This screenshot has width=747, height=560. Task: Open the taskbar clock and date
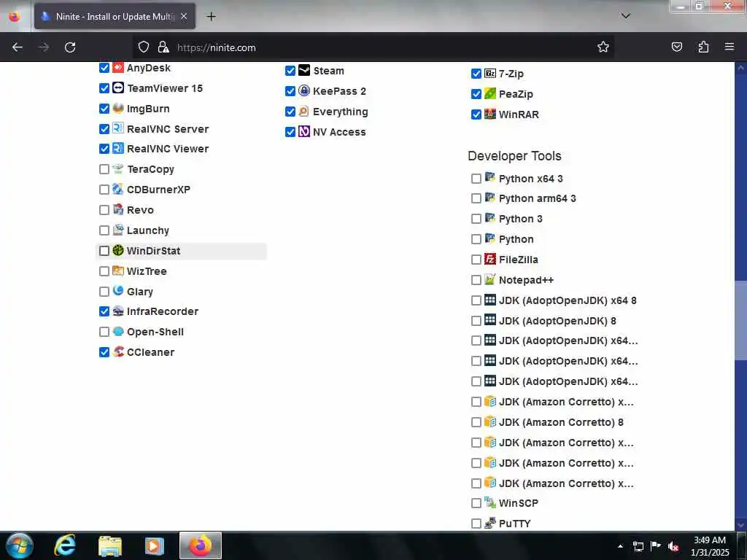point(710,546)
